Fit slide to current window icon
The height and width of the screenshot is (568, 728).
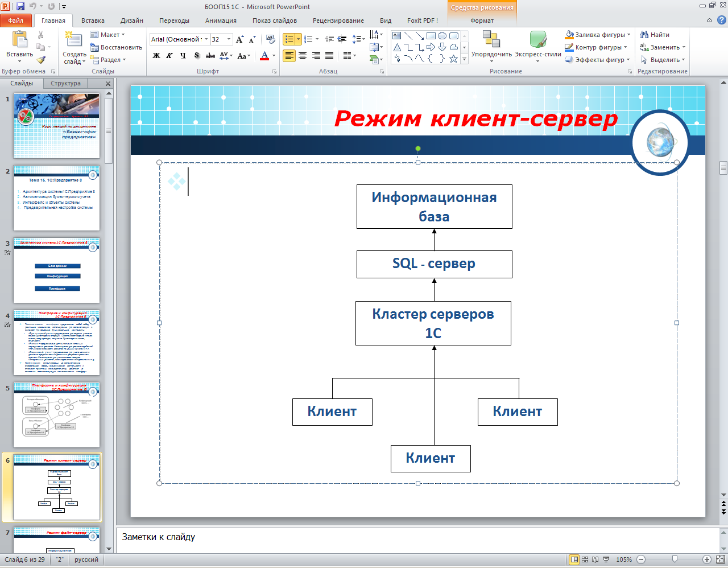(721, 559)
